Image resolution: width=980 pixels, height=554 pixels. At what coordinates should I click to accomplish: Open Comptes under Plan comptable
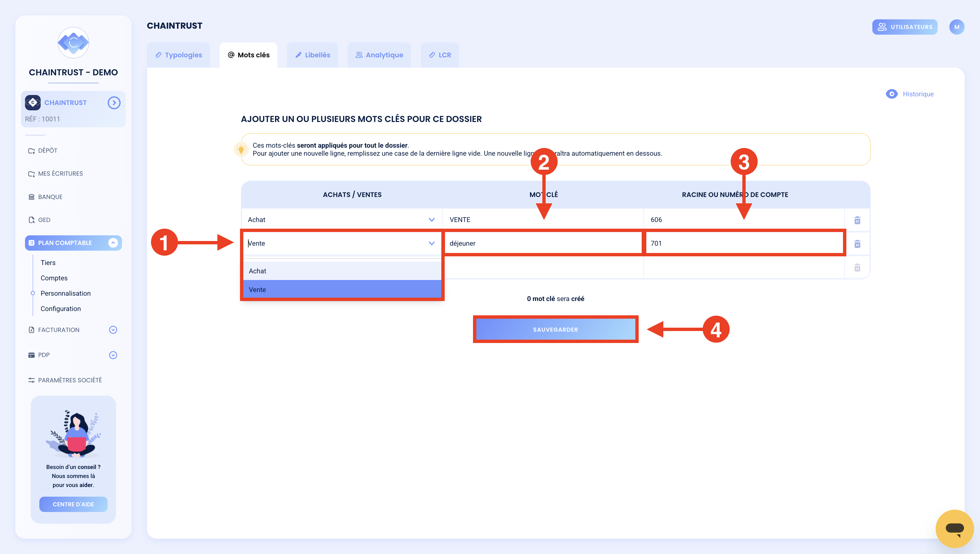click(x=54, y=278)
